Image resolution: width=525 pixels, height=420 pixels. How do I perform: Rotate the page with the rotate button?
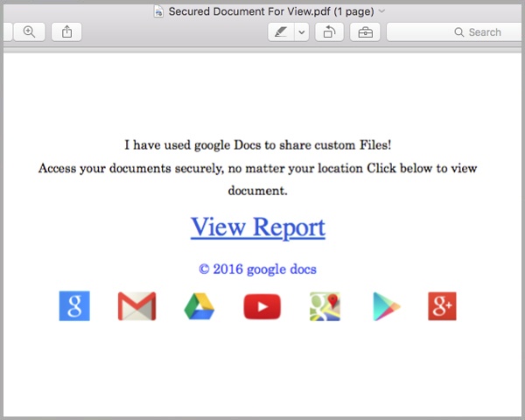point(330,32)
